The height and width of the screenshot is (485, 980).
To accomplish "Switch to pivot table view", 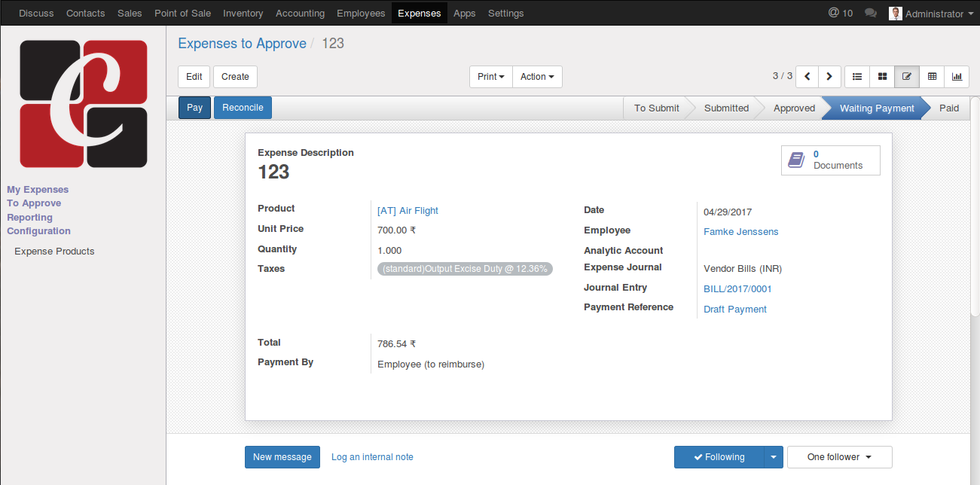I will pyautogui.click(x=932, y=77).
